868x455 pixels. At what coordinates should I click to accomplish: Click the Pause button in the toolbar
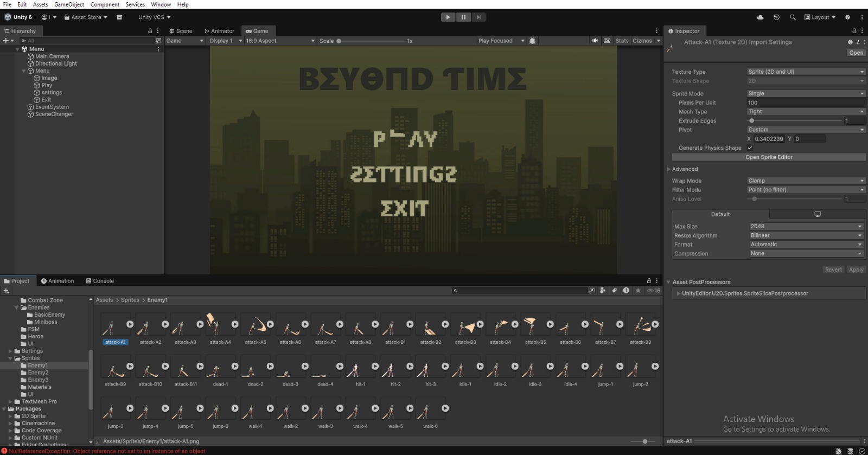(463, 17)
